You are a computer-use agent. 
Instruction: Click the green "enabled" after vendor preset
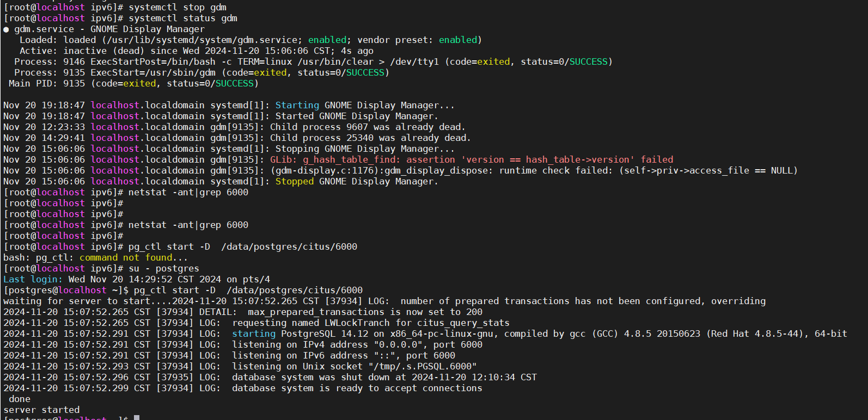click(458, 40)
